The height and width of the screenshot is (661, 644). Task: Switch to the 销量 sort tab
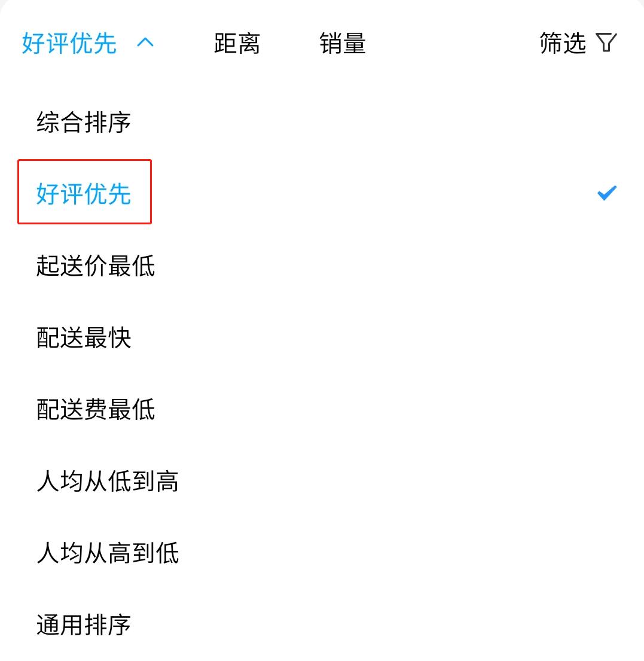coord(343,44)
